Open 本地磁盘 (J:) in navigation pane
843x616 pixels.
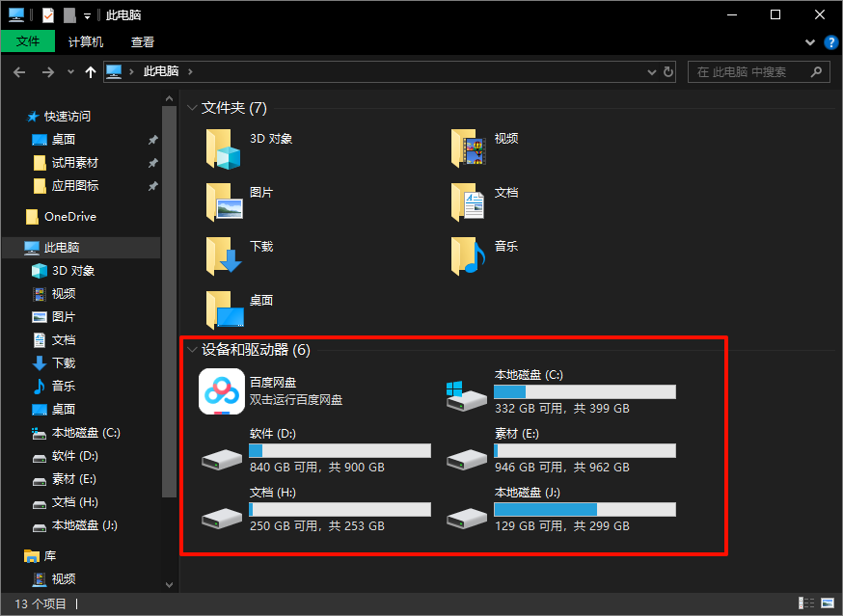click(x=85, y=525)
